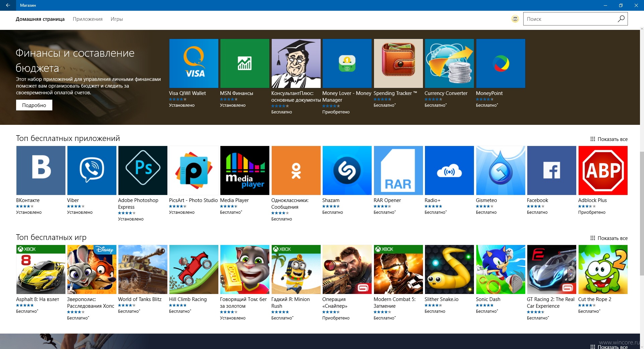This screenshot has width=644, height=349.
Task: Click the 'RAR Opener' title text
Action: (387, 200)
